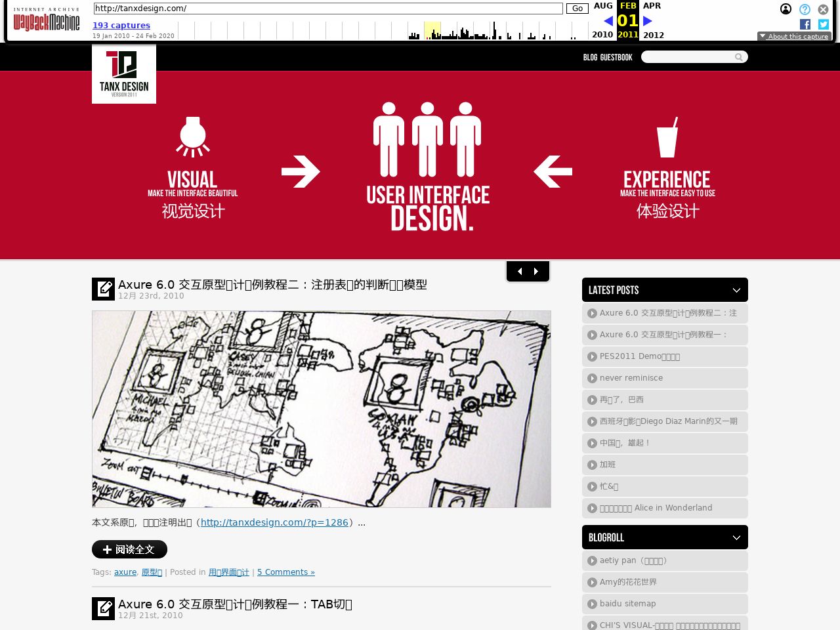This screenshot has height=630, width=840.
Task: Show previous slide in banner slider
Action: point(520,271)
